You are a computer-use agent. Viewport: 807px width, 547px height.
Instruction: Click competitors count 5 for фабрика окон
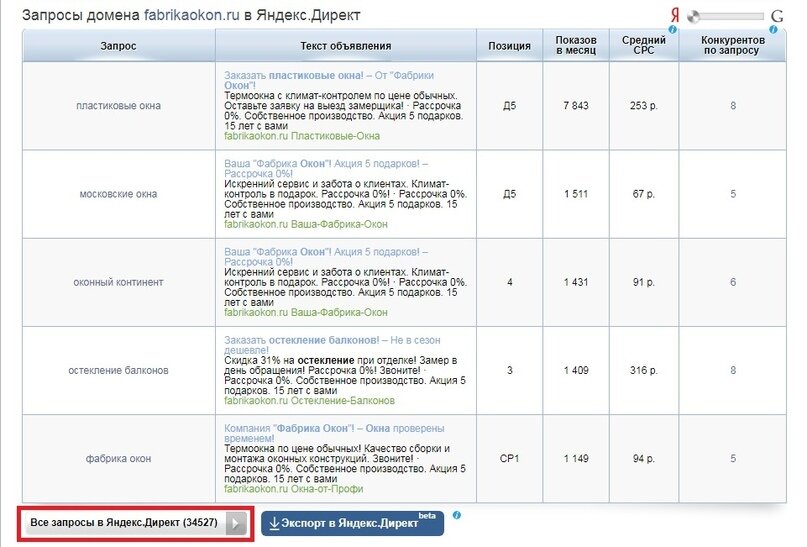tap(733, 458)
